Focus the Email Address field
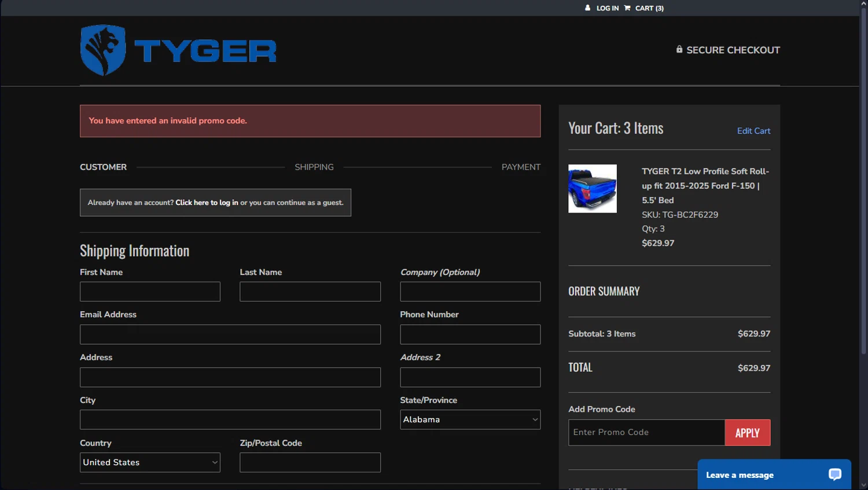The image size is (868, 490). 230,334
